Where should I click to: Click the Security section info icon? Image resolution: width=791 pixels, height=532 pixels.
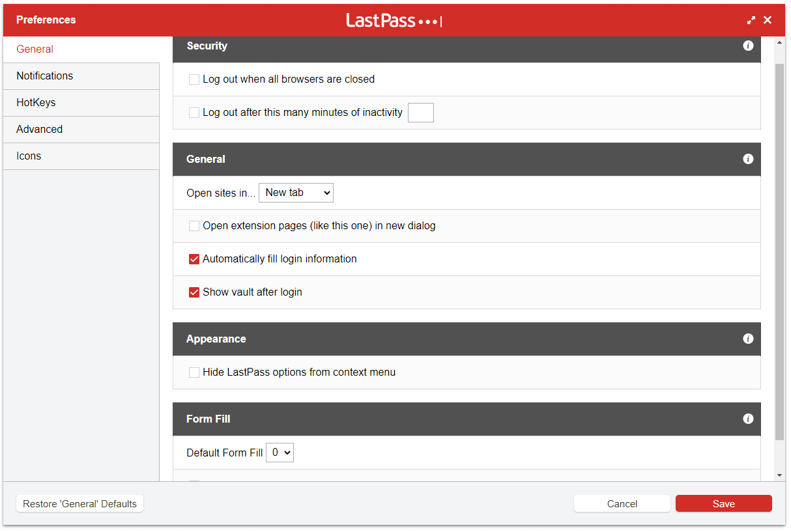[748, 46]
